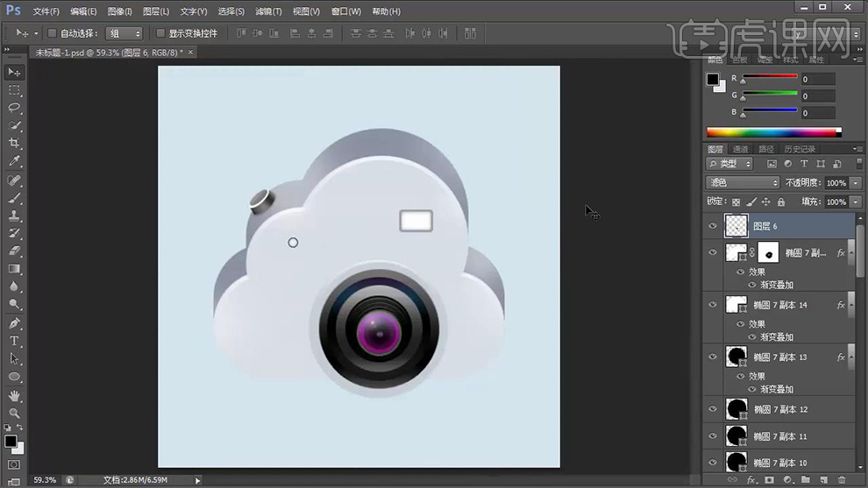868x488 pixels.
Task: Open Move tool preset picker arrow
Action: click(37, 34)
